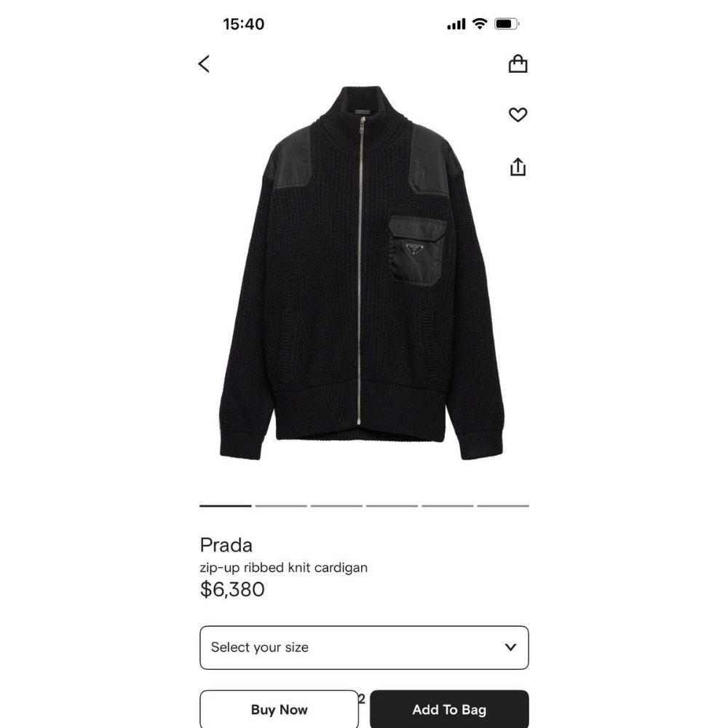Tap the black cardigan product photo
The image size is (728, 728).
pyautogui.click(x=361, y=273)
